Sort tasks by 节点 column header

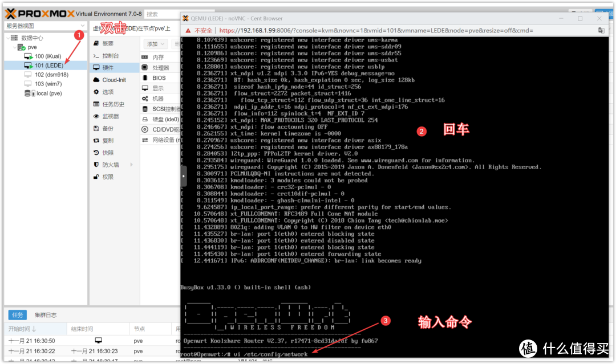pyautogui.click(x=151, y=329)
